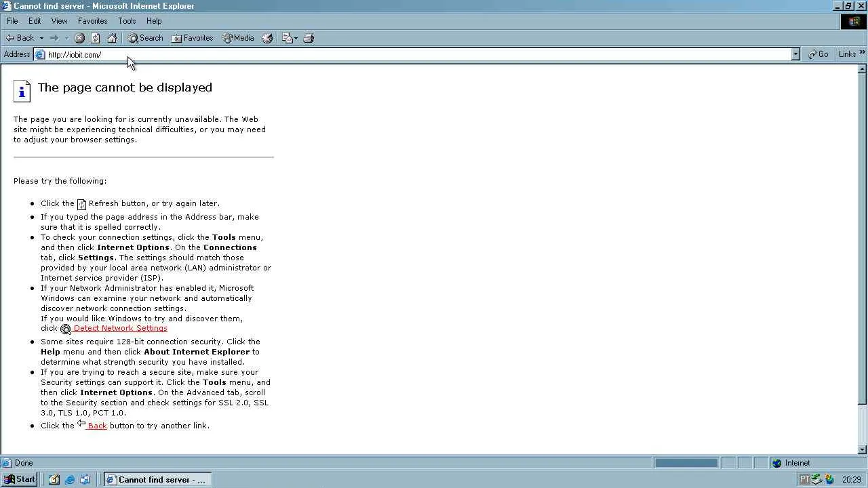Click the refresh icon in the instructions

click(81, 204)
